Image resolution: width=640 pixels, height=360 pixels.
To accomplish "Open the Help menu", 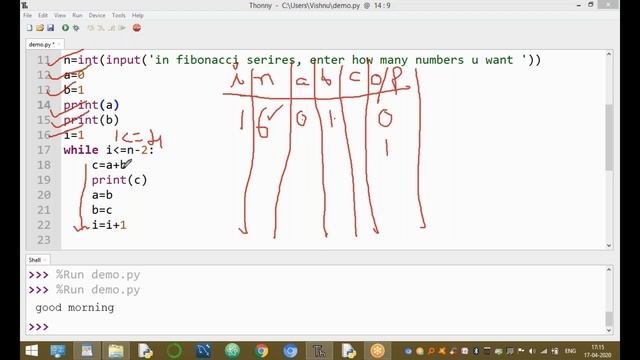I will click(138, 16).
